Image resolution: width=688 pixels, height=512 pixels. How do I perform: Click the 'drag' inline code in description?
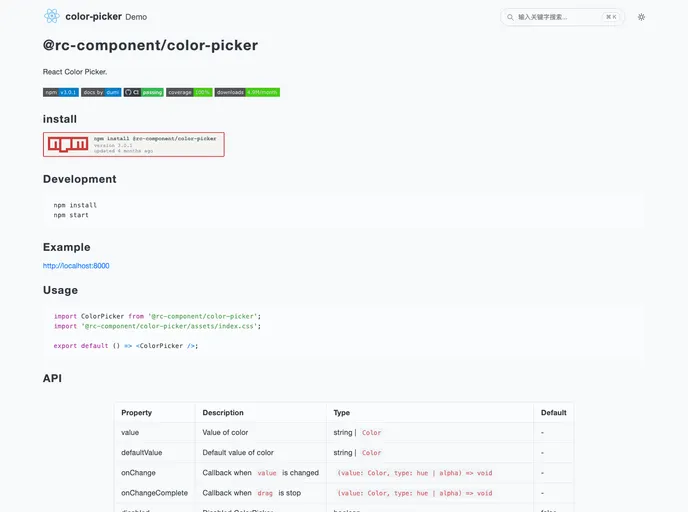coord(265,493)
